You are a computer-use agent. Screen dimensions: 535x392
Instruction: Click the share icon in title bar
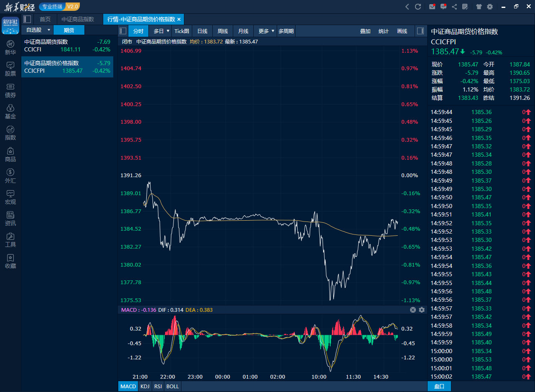click(x=454, y=7)
